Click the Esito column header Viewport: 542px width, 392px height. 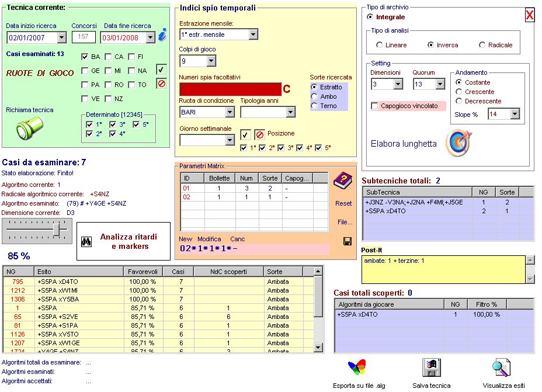click(79, 272)
